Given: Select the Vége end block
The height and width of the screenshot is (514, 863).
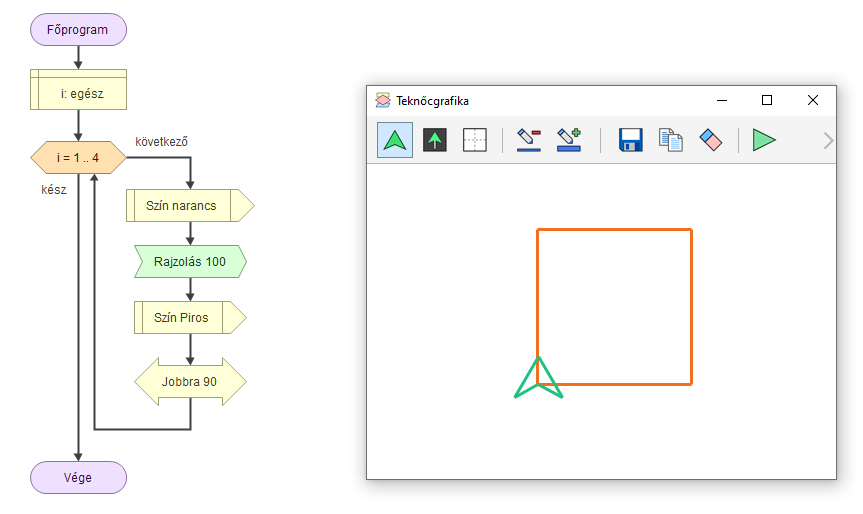Looking at the screenshot, I should (x=78, y=477).
